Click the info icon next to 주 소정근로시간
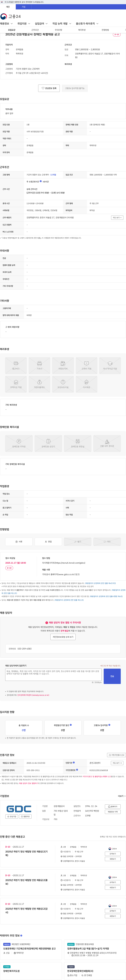Image resolution: width=126 pixels, height=980 pixels. [41, 181]
